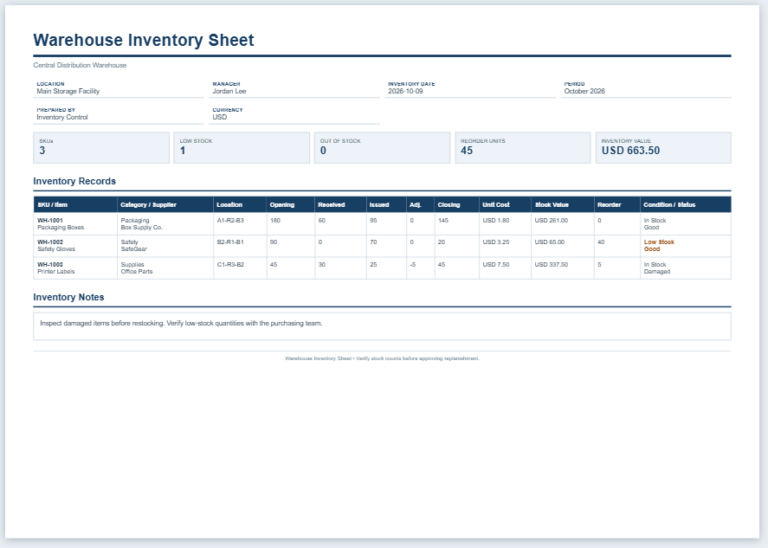Click inventory value USD 663.50
The image size is (768, 548).
[631, 150]
